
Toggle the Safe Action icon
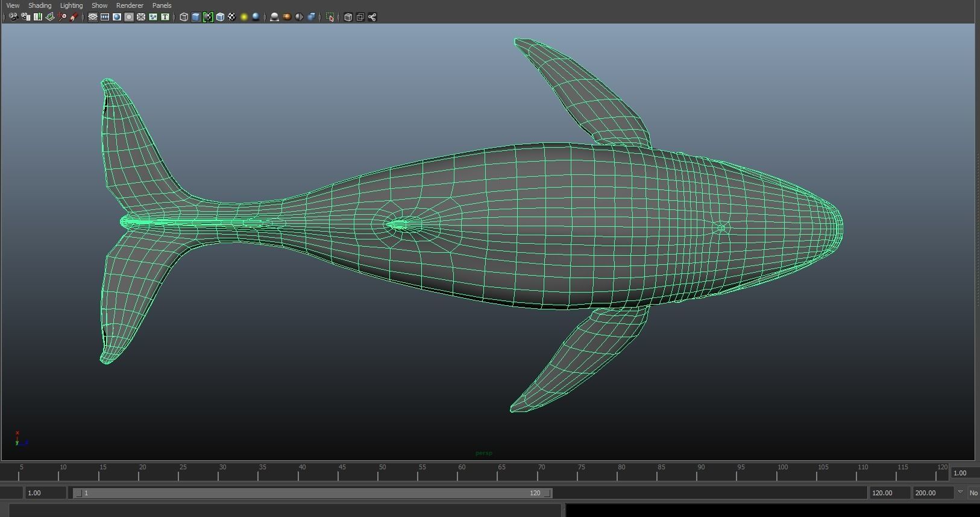point(153,17)
